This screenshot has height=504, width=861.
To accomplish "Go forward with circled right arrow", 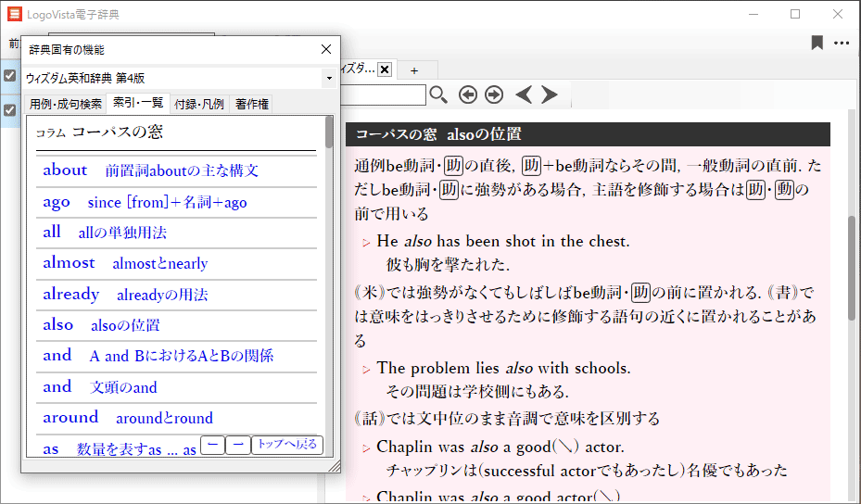I will click(x=494, y=95).
